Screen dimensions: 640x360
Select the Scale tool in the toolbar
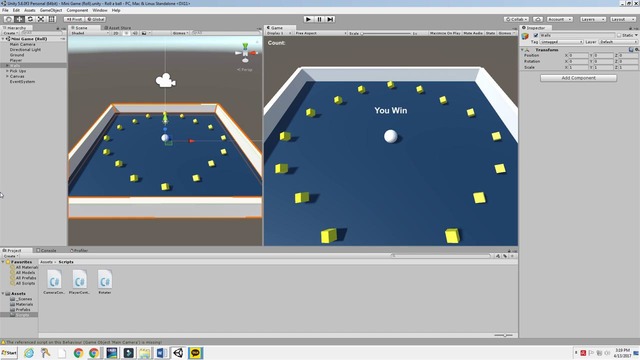[x=41, y=19]
